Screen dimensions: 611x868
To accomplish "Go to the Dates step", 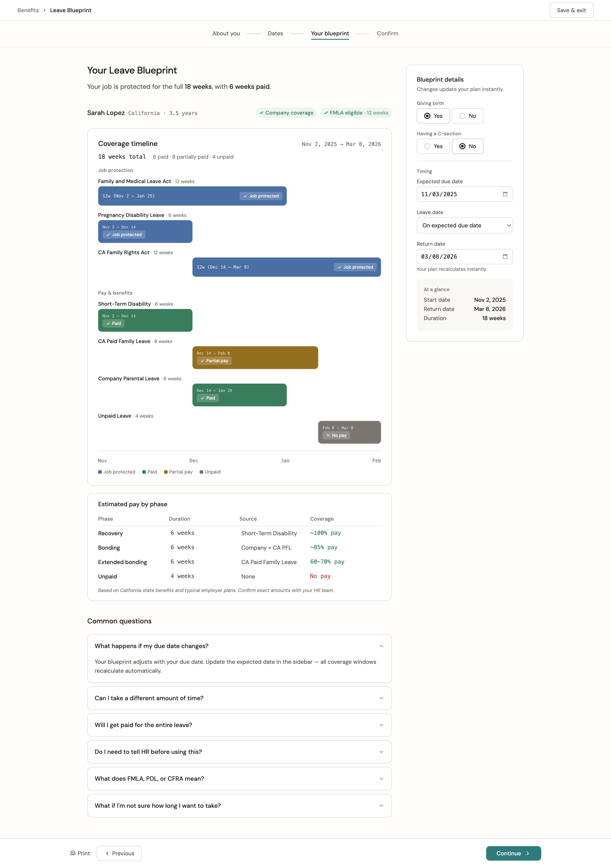I will [275, 33].
